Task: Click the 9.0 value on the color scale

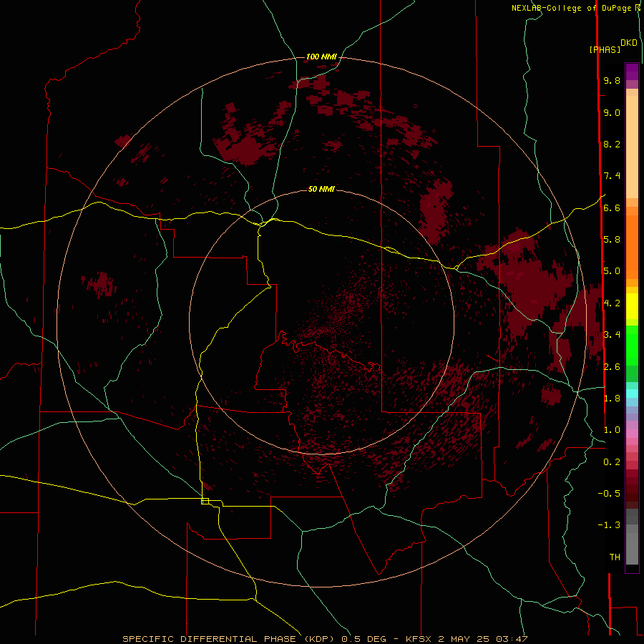Action: (x=612, y=113)
